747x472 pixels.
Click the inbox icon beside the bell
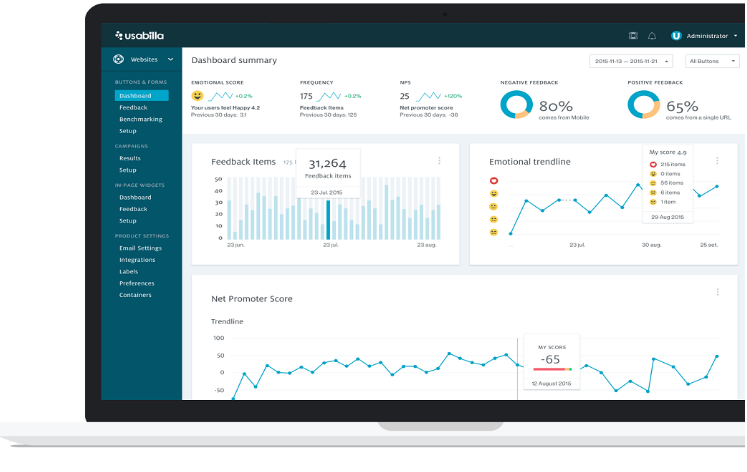(633, 36)
